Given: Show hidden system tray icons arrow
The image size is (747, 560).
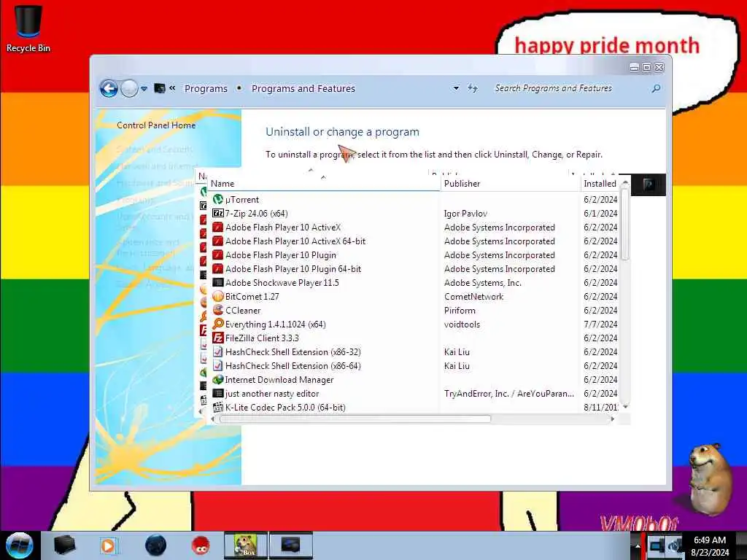Looking at the screenshot, I should tap(637, 545).
